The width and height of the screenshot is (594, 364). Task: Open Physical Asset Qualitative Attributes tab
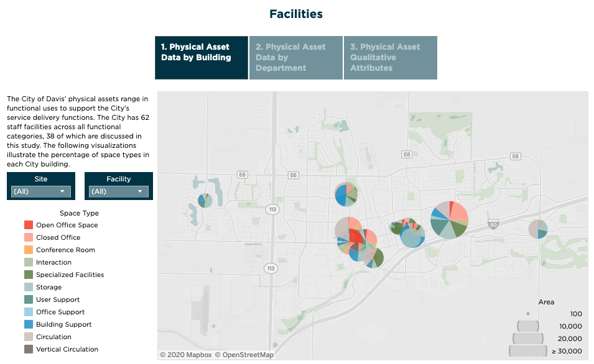pos(391,58)
